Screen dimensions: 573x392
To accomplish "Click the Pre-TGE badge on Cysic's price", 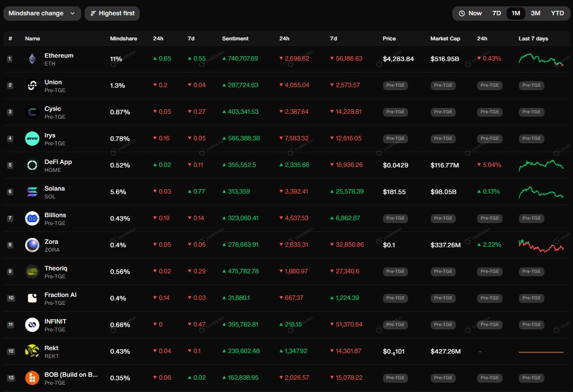I will 395,112.
